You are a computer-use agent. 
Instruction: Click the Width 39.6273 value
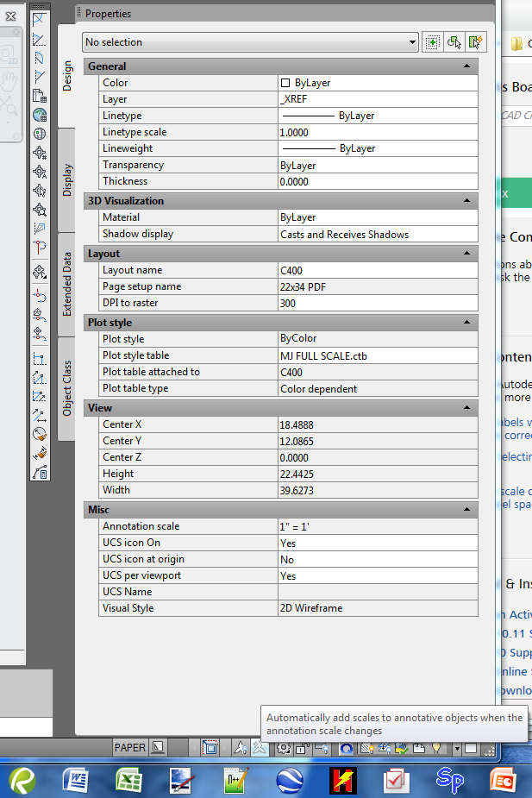378,491
